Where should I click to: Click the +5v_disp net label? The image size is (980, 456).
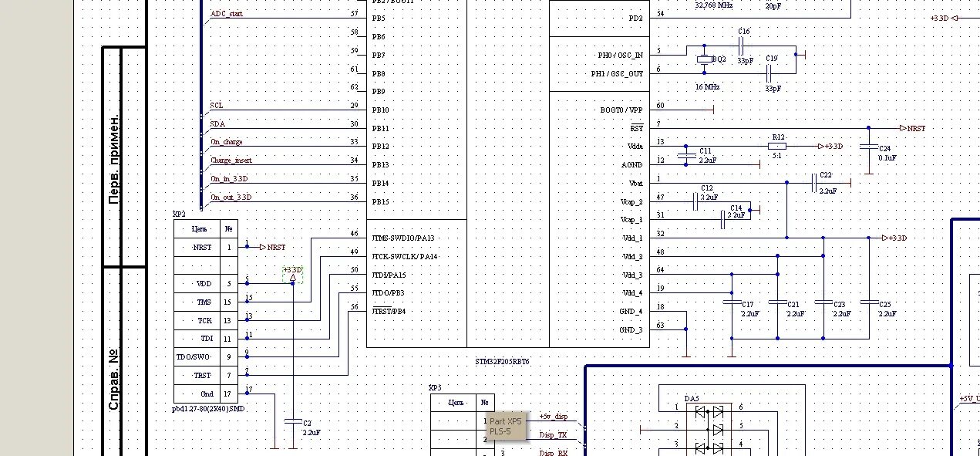(554, 416)
